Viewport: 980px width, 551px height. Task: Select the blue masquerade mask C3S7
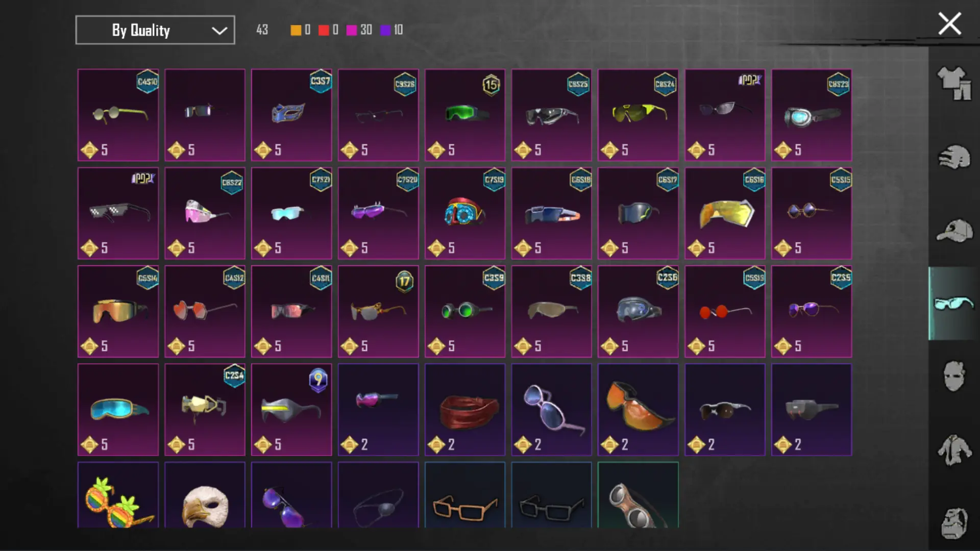291,115
